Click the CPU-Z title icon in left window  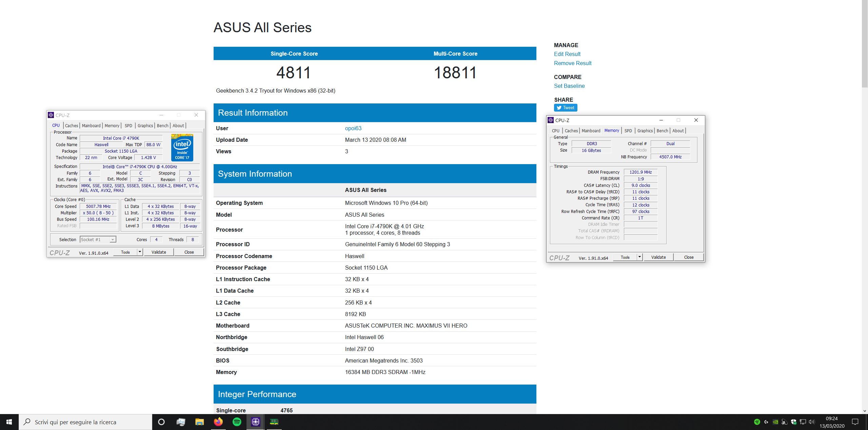click(x=51, y=115)
